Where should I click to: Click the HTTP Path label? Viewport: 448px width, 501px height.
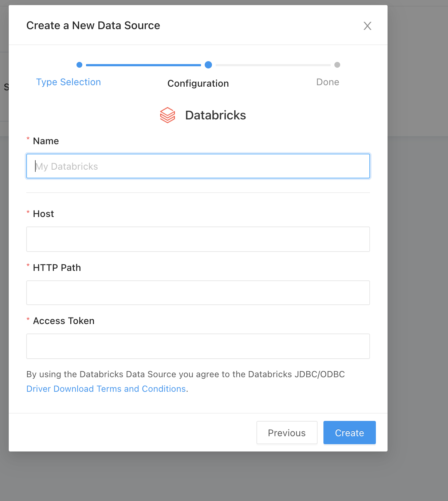pyautogui.click(x=57, y=268)
